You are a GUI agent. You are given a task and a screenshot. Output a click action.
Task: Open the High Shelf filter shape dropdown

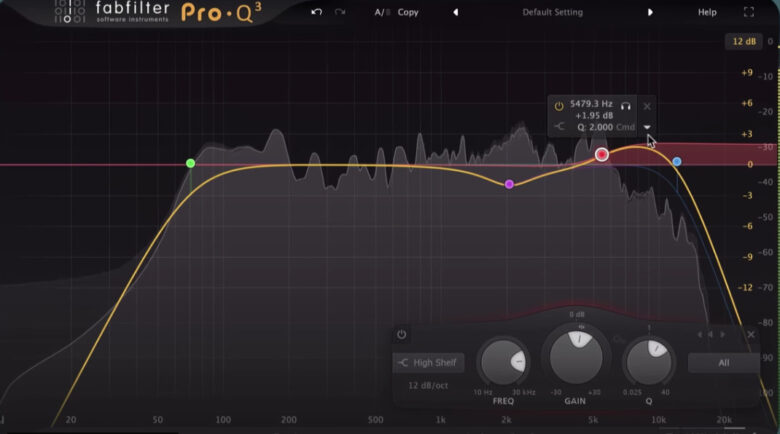pos(428,363)
